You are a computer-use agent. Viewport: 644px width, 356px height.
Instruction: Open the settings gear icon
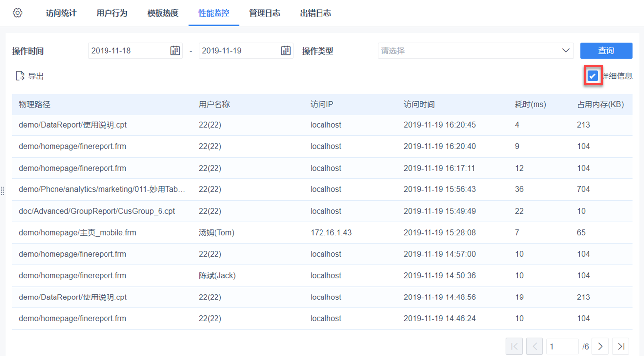pyautogui.click(x=18, y=13)
